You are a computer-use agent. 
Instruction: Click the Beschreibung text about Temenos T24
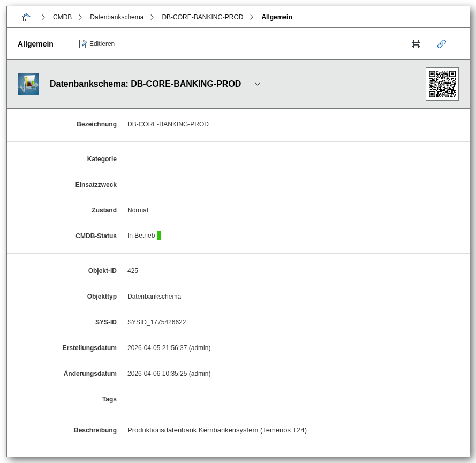(217, 430)
